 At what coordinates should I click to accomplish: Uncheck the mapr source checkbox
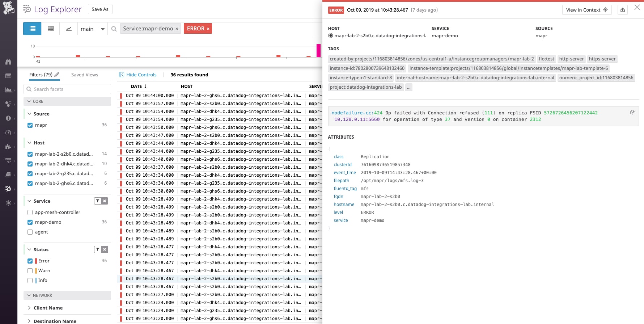(30, 125)
